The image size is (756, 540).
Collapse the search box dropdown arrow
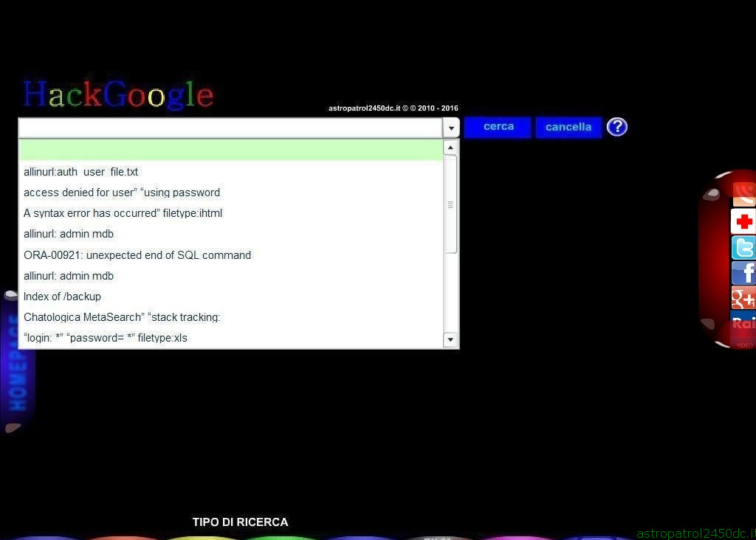451,128
